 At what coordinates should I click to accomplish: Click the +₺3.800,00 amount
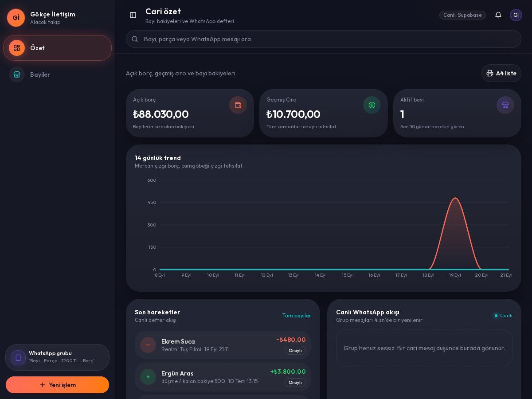coord(288,372)
